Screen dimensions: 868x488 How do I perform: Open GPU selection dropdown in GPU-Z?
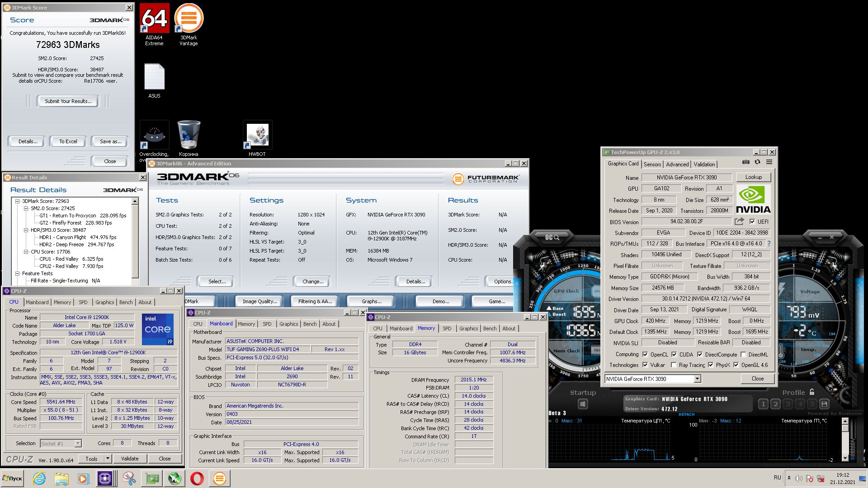coord(697,379)
